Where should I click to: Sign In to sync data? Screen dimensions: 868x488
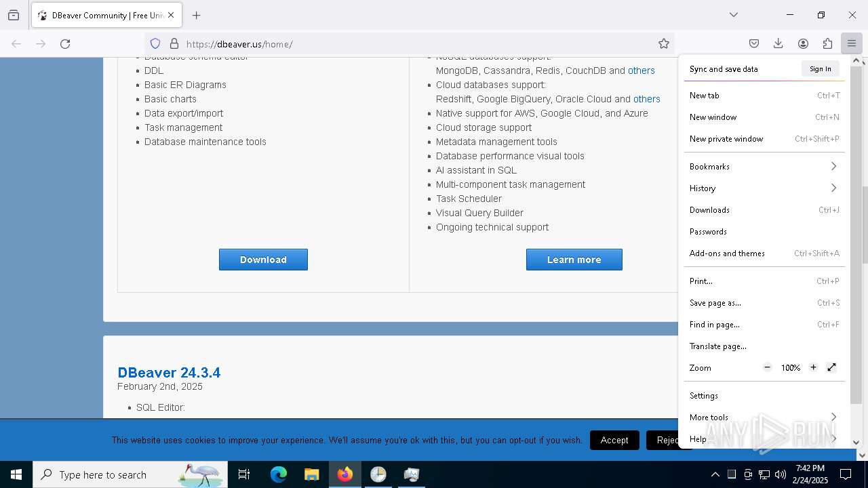coord(820,68)
